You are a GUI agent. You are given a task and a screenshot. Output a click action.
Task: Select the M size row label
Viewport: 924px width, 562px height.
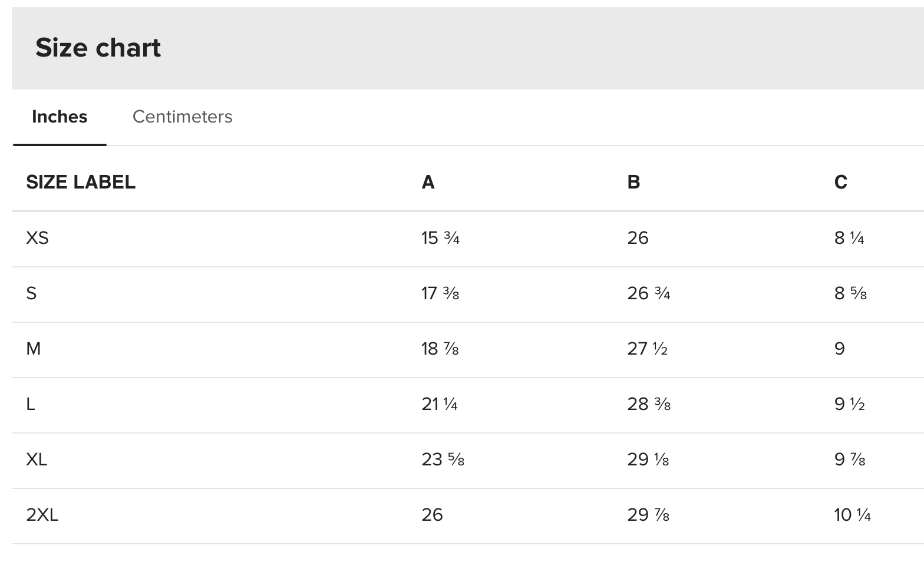click(x=34, y=349)
